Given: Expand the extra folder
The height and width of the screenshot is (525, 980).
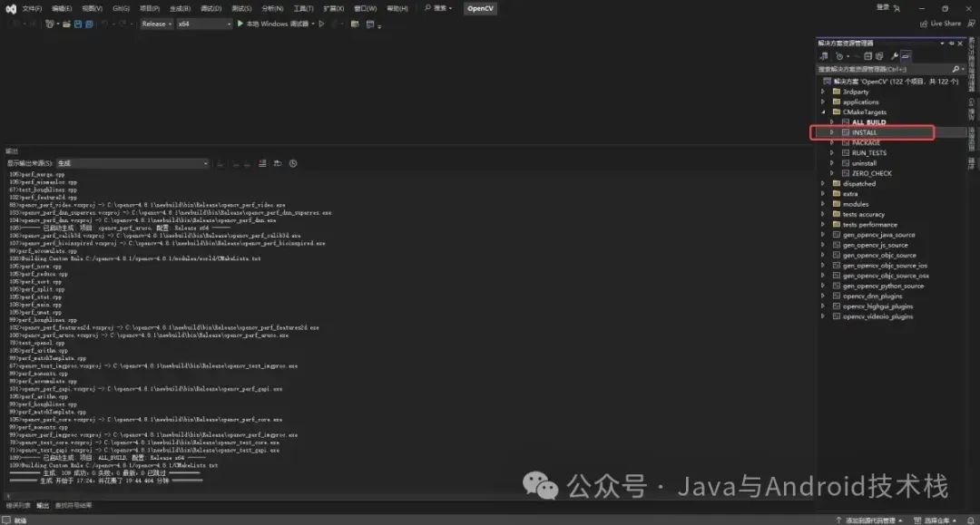Looking at the screenshot, I should pos(823,194).
